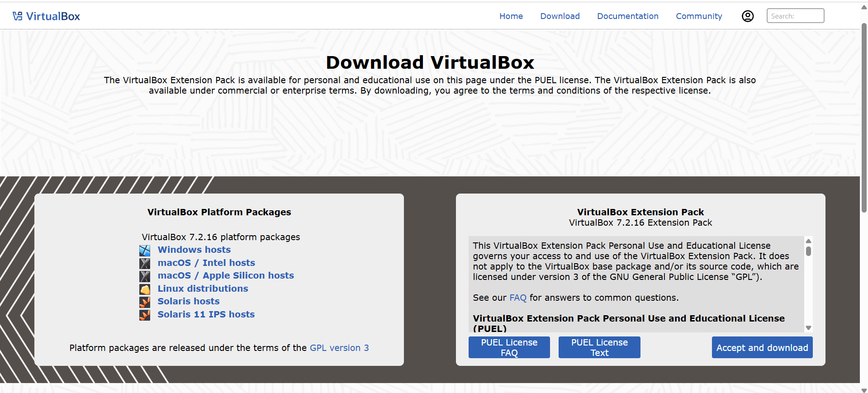Click the Windows hosts icon
The image size is (868, 393).
tap(145, 250)
